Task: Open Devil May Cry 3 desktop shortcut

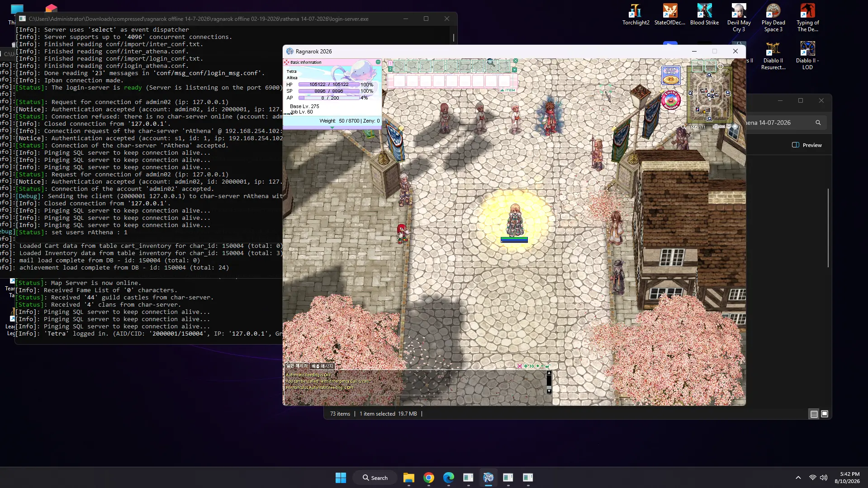Action: tap(739, 18)
